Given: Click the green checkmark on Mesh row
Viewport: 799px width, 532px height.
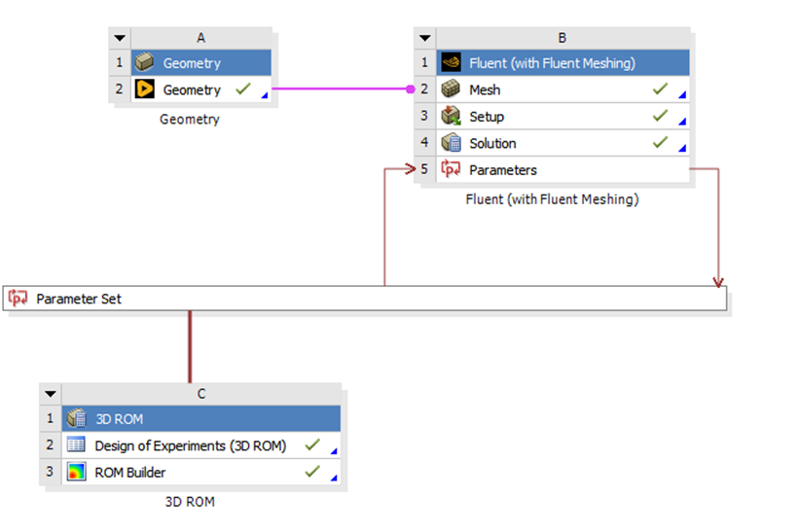Looking at the screenshot, I should [x=660, y=89].
